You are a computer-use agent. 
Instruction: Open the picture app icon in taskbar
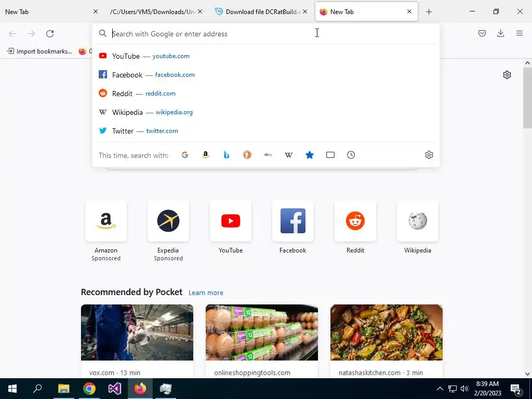[x=166, y=389]
